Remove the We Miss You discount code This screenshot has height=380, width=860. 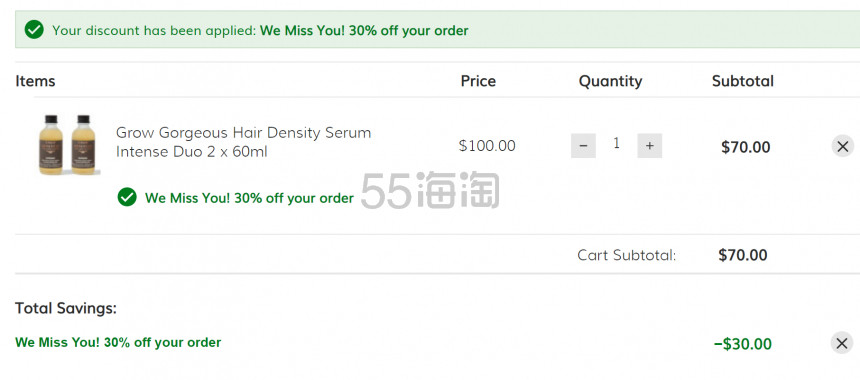[x=842, y=343]
